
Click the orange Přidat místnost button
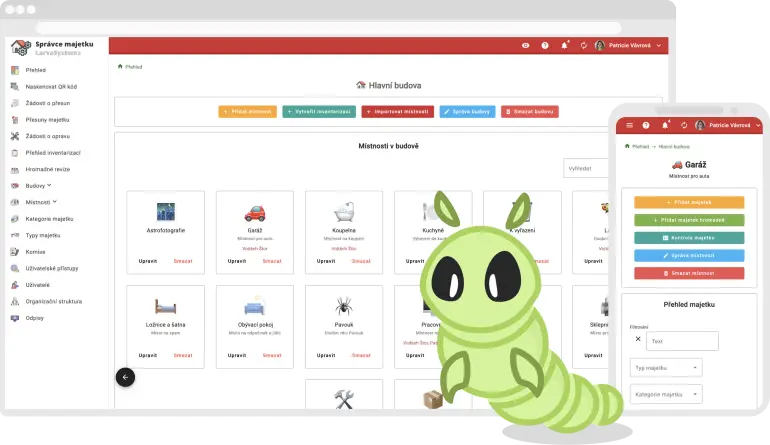pyautogui.click(x=247, y=112)
